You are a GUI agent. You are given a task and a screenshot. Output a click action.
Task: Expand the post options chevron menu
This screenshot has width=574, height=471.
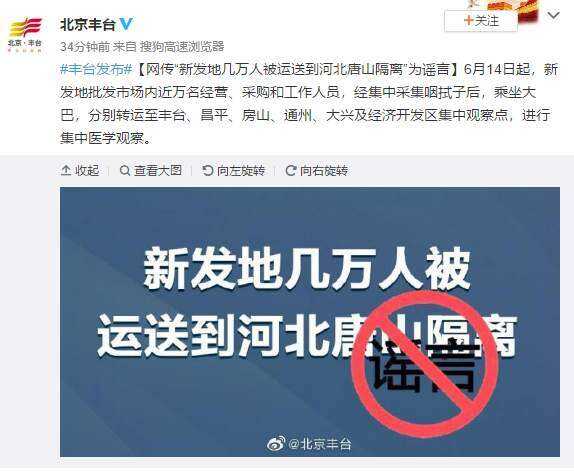click(553, 15)
